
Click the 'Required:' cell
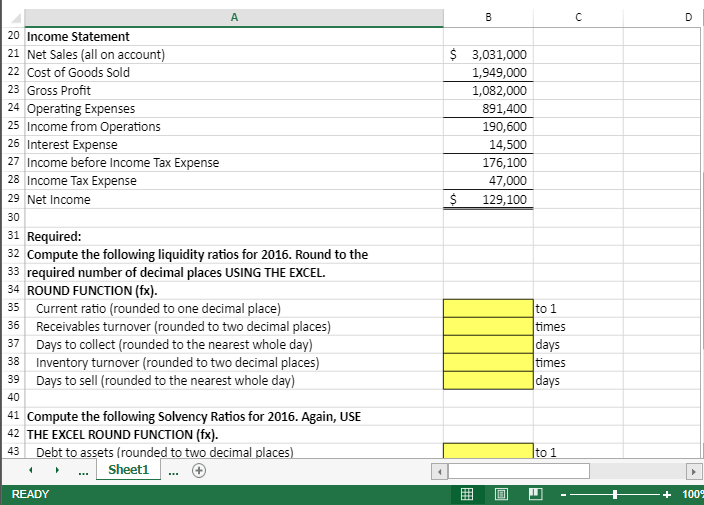coord(234,236)
